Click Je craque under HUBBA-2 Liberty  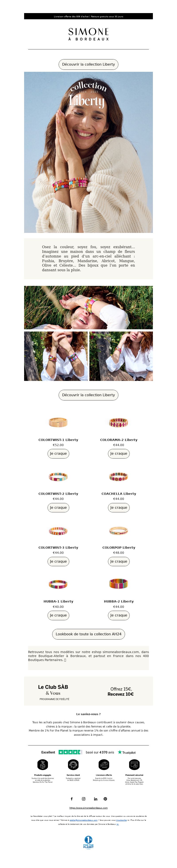click(119, 615)
